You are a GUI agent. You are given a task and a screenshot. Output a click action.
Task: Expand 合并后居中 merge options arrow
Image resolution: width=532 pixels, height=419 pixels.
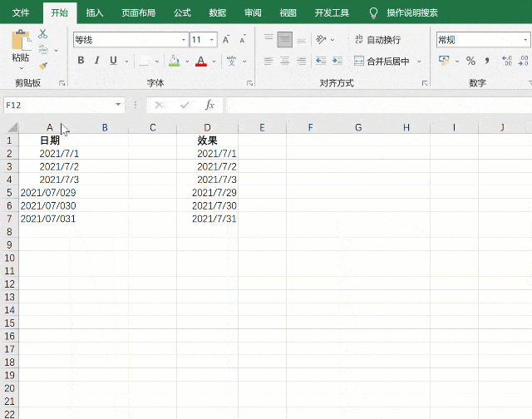click(419, 62)
